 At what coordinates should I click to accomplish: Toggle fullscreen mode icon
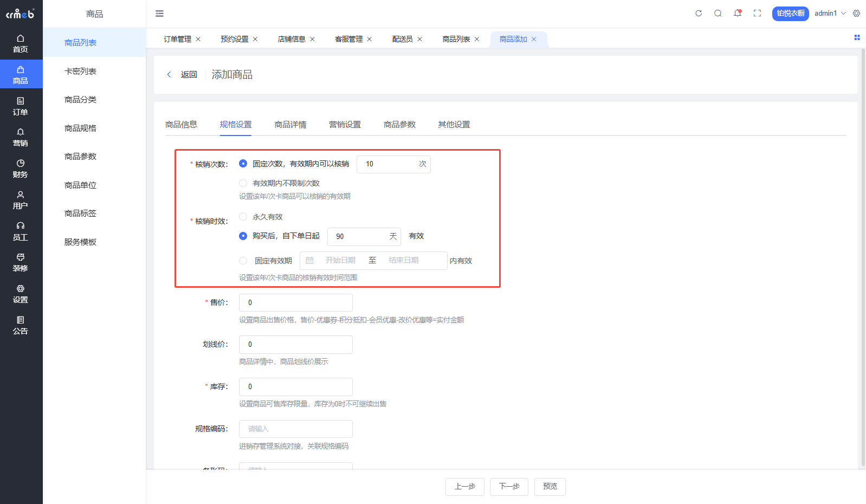pos(757,14)
